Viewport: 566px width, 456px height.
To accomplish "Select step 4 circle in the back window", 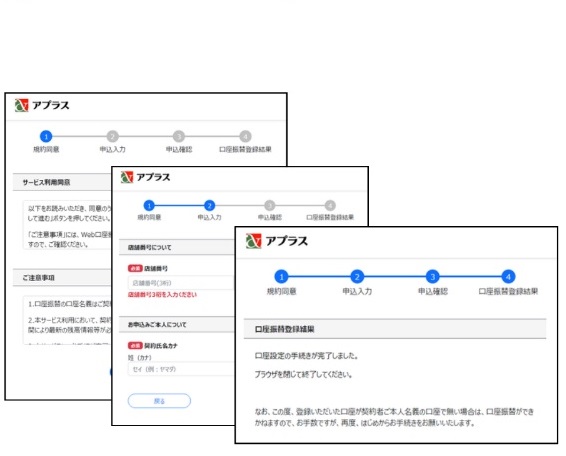I will (x=245, y=136).
